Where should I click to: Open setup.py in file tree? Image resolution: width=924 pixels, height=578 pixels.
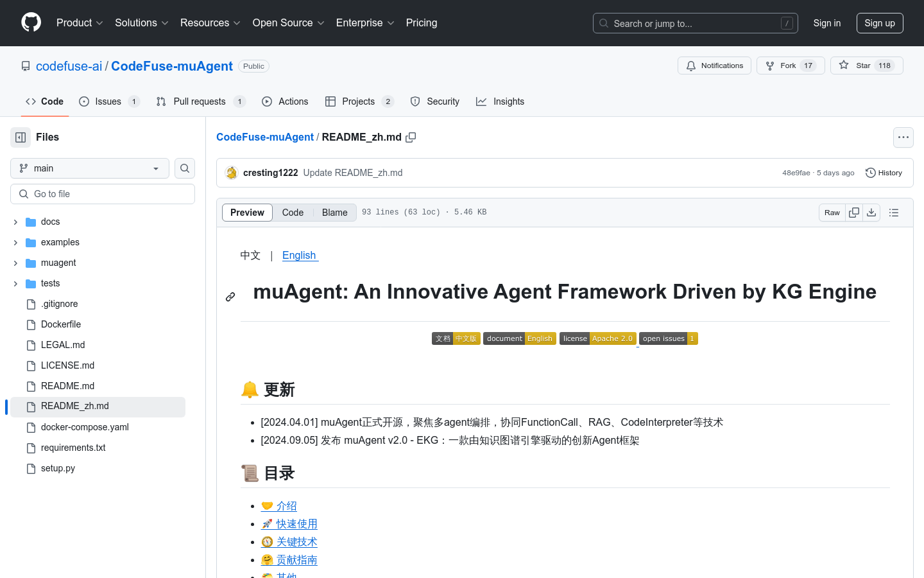coord(58,468)
